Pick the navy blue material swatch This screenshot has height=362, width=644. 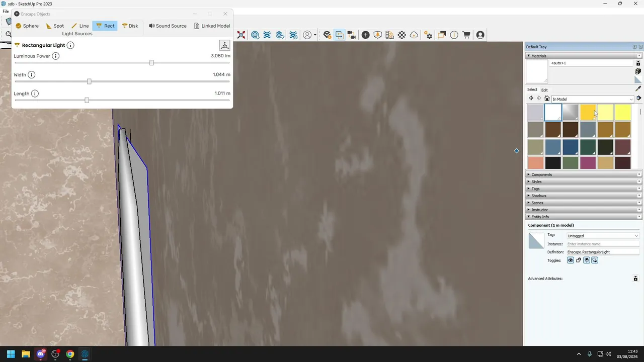(570, 147)
